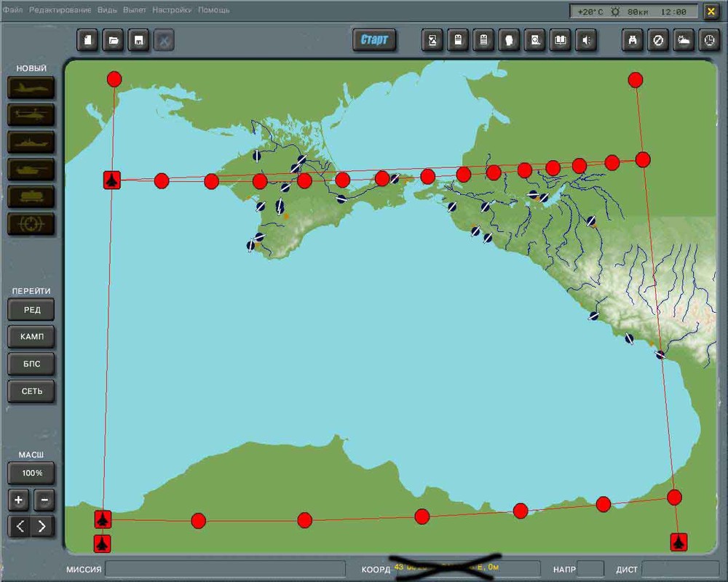This screenshot has height=582, width=728.
Task: Zoom in with the plus button
Action: click(19, 500)
